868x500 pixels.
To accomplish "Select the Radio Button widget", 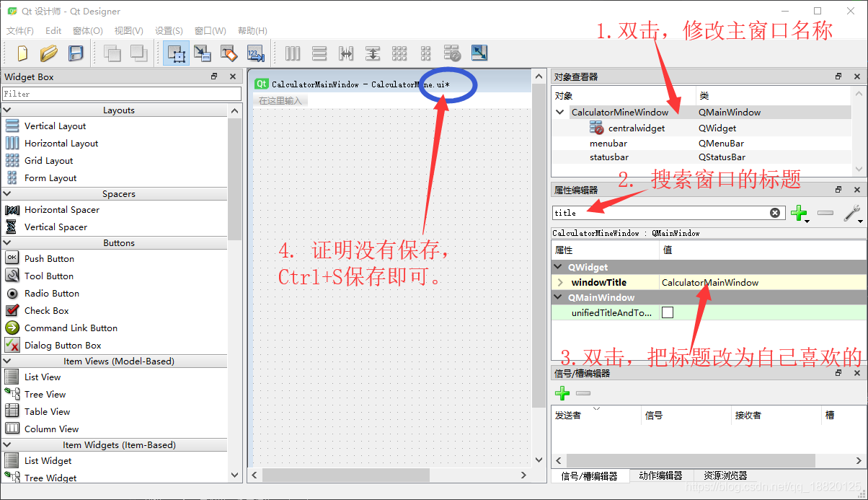I will (51, 294).
